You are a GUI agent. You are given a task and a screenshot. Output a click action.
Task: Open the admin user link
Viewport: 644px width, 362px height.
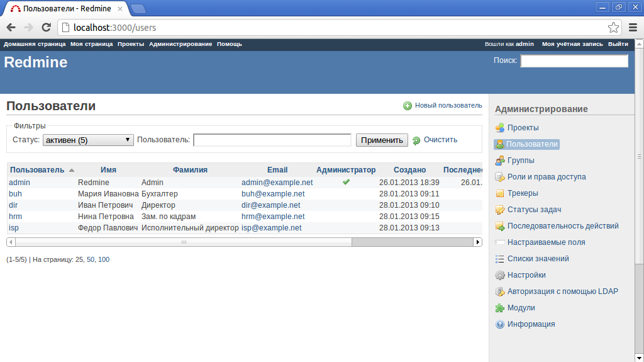click(19, 182)
